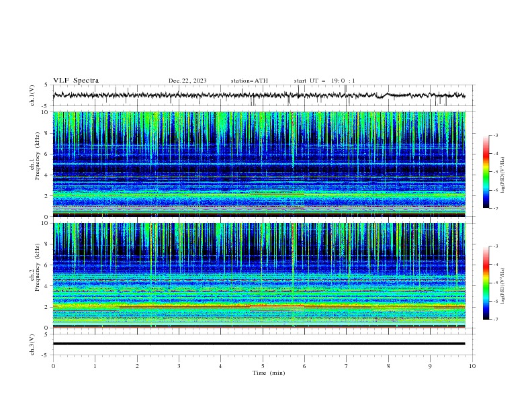The width and height of the screenshot is (532, 411).
Task: Click the "VLF Spectra" plot title
Action: point(76,81)
